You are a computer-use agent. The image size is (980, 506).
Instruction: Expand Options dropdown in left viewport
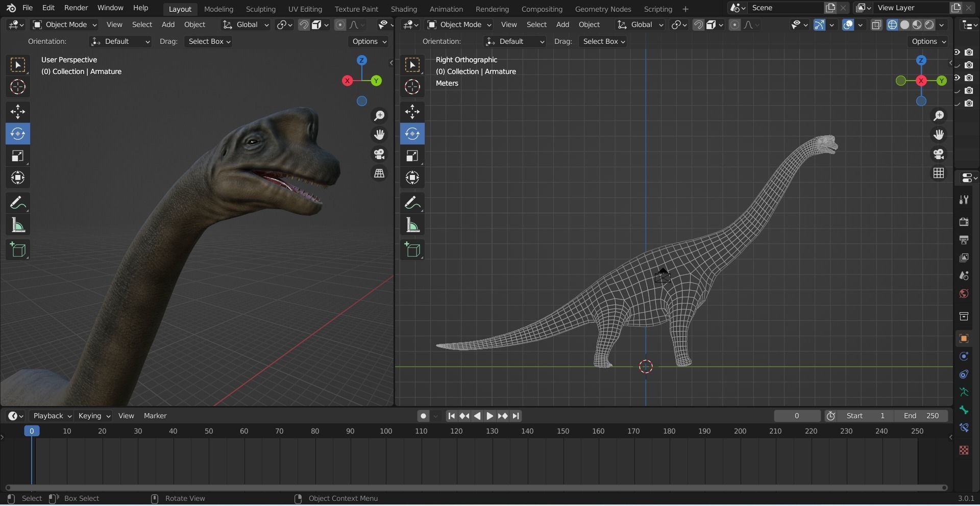(369, 41)
